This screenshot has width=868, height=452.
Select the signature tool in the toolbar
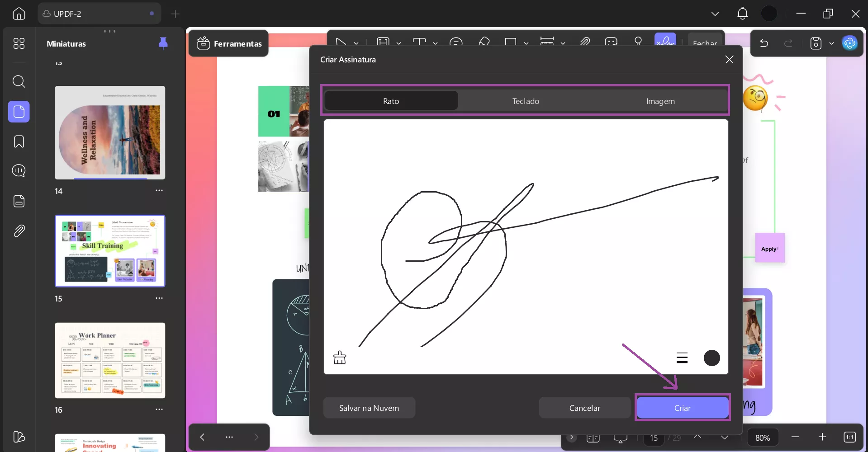665,39
